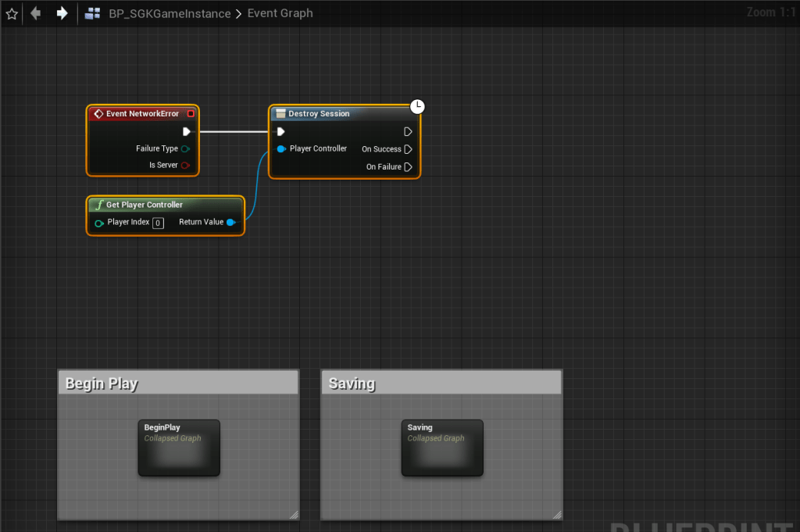Select the Saving collapsed graph node
This screenshot has width=800, height=532.
point(442,448)
